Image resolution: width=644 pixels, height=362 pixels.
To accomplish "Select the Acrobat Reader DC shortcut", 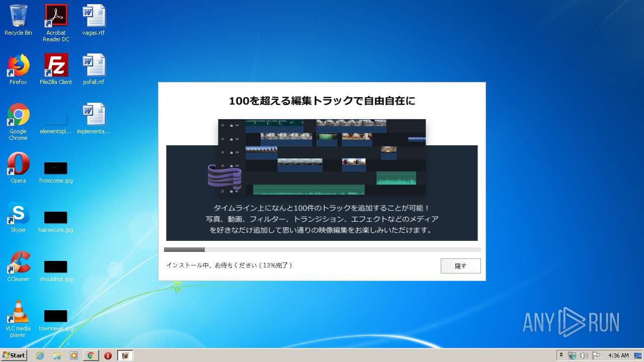I will tap(56, 23).
